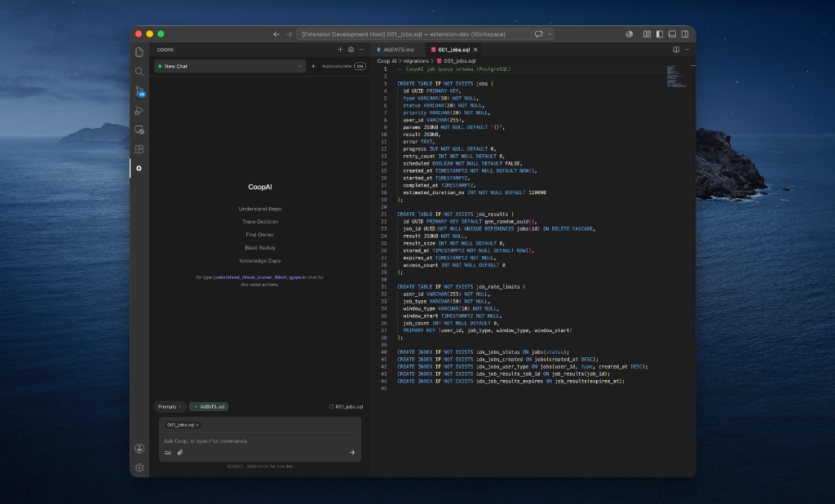Select the CoopAI circle icon in activity bar
Screen dimensions: 835x504
139,168
